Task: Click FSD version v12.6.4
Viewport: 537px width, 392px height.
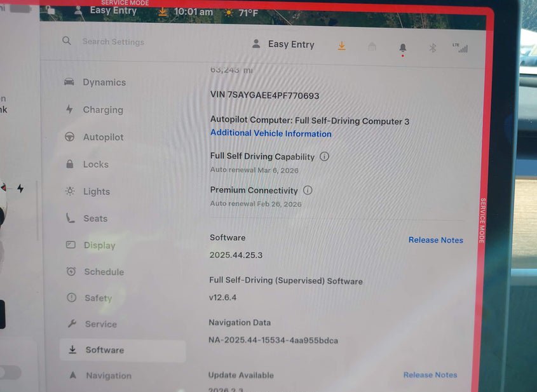Action: [222, 297]
